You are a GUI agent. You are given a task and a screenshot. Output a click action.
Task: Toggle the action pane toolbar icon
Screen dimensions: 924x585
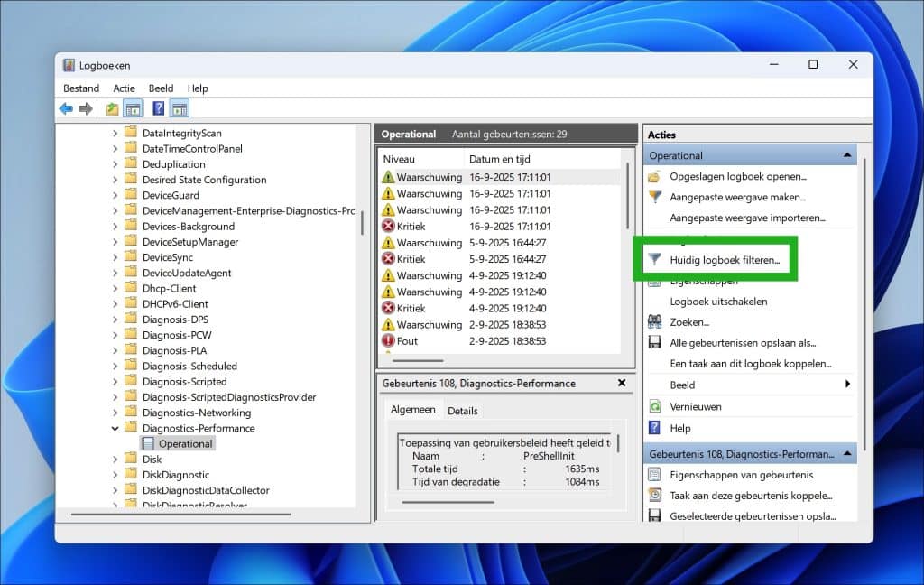pos(180,108)
